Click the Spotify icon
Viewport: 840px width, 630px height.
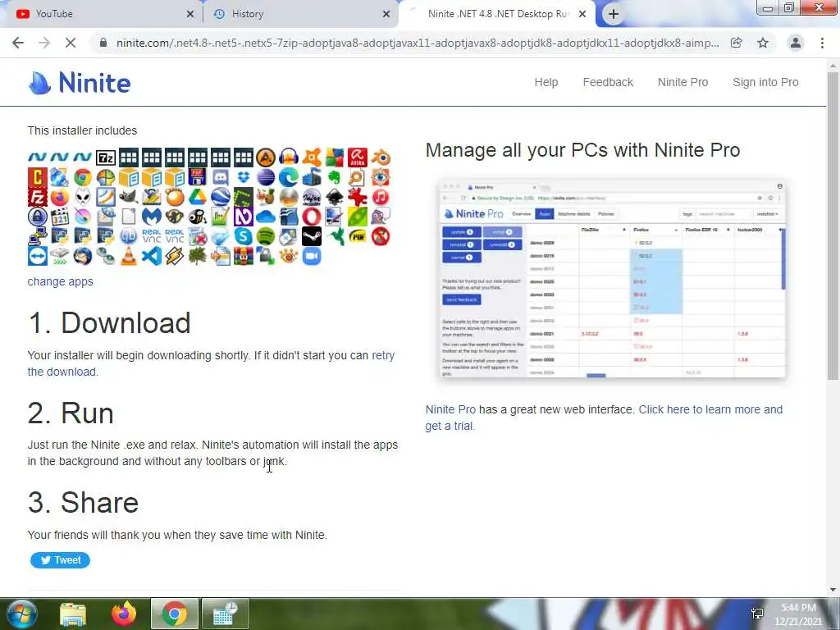click(x=266, y=236)
